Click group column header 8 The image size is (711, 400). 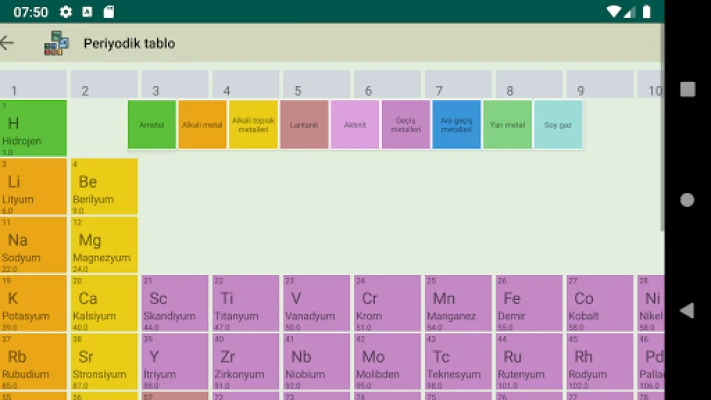pos(528,87)
